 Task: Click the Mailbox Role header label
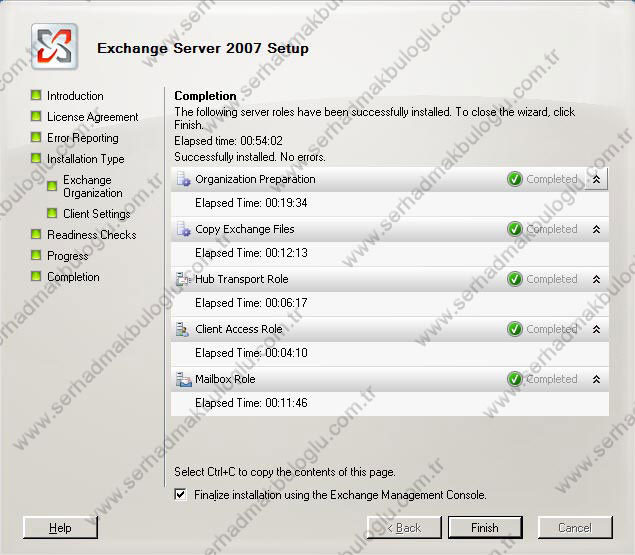225,379
